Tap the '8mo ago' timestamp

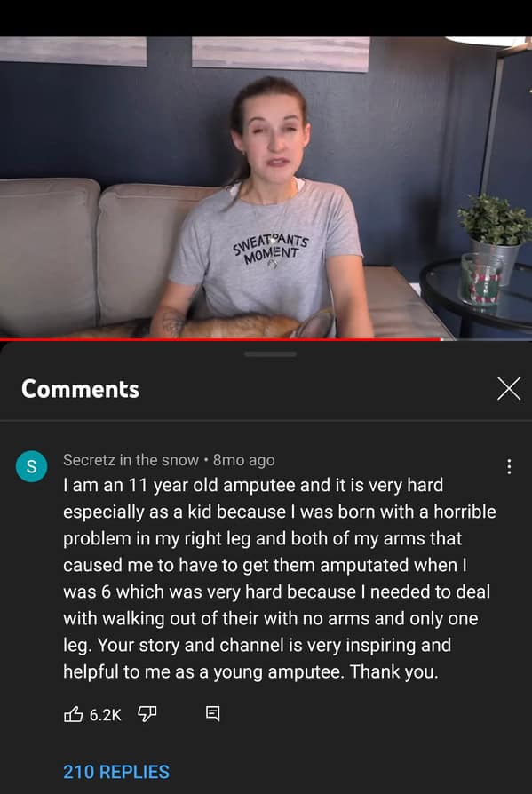[x=244, y=460]
